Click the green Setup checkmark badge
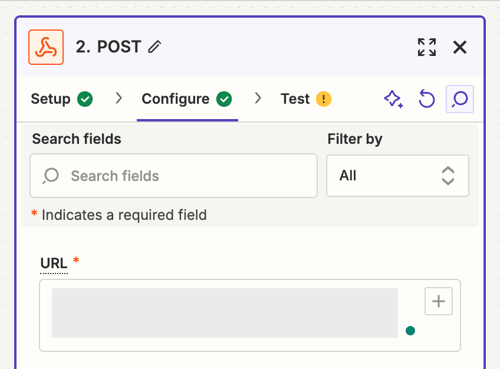 (x=85, y=99)
